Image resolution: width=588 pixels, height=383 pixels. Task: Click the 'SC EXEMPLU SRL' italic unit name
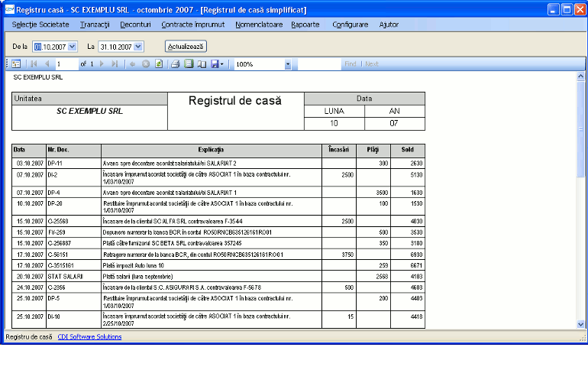point(89,111)
